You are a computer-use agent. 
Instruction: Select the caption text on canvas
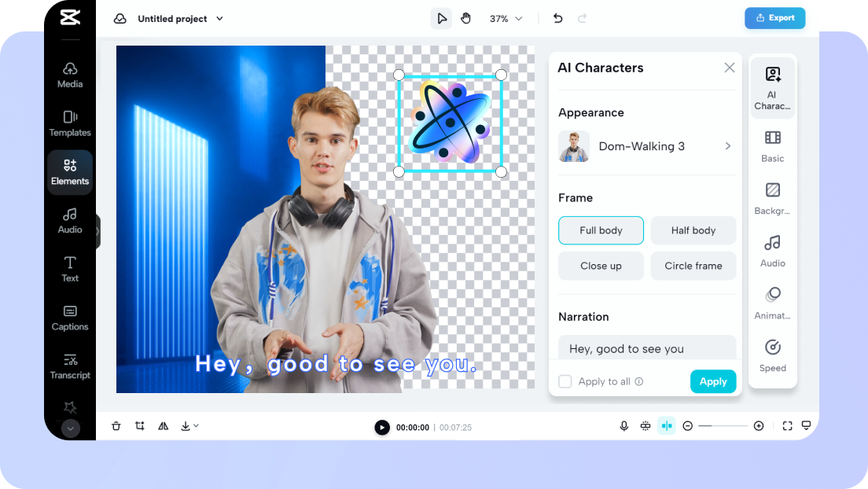336,364
